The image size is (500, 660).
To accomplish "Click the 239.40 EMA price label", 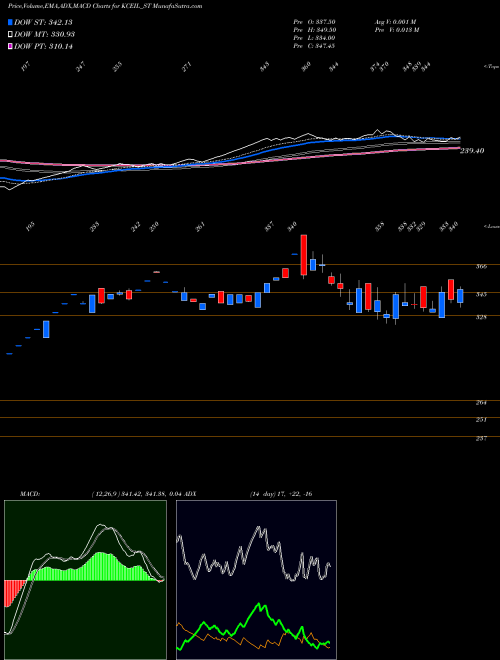I will pyautogui.click(x=472, y=151).
